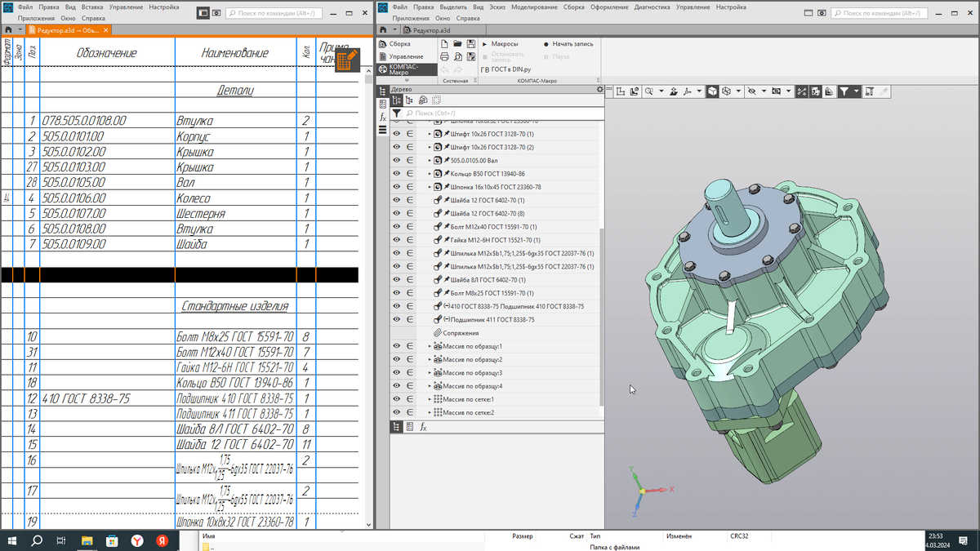Click the New document icon in Системная panel

(x=444, y=44)
